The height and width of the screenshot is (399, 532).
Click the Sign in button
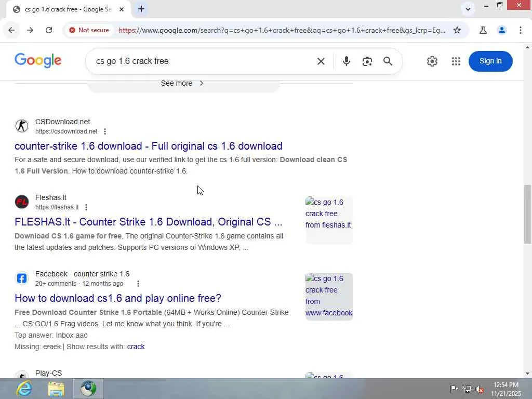[x=490, y=61]
